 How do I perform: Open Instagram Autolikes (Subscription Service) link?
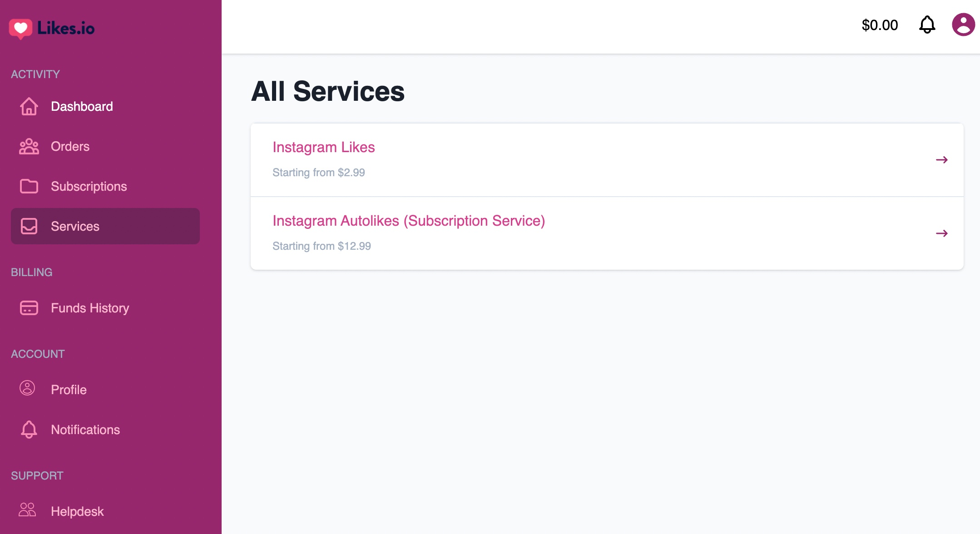(x=409, y=221)
